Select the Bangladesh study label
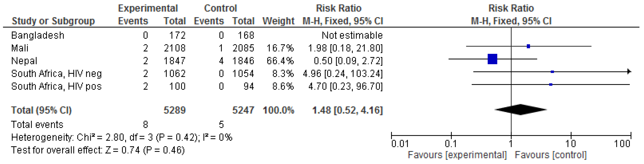 coord(38,35)
